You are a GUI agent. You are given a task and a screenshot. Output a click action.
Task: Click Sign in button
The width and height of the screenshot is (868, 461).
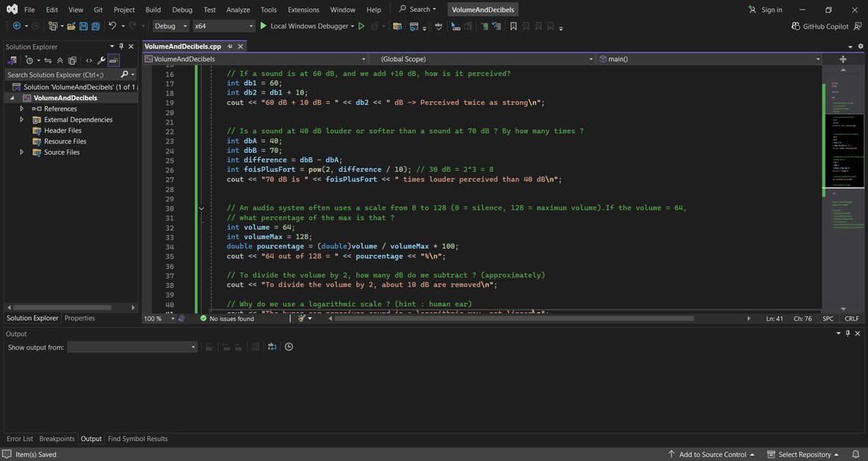point(765,10)
